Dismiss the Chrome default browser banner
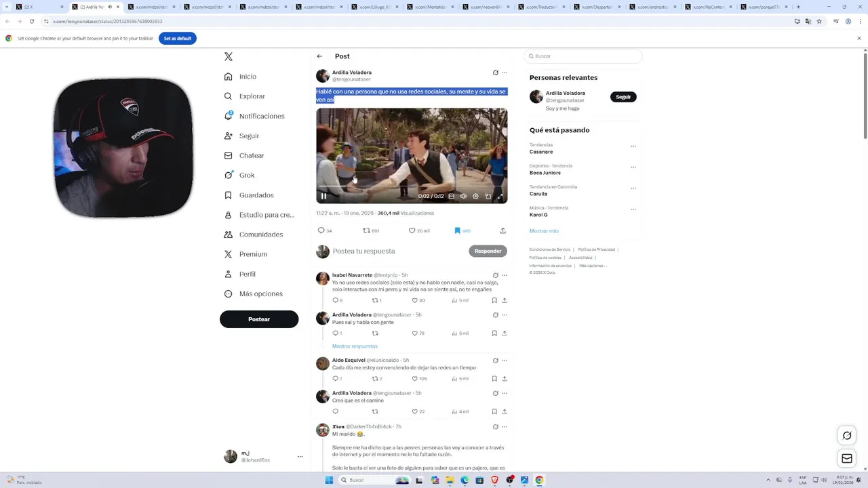 click(x=859, y=39)
